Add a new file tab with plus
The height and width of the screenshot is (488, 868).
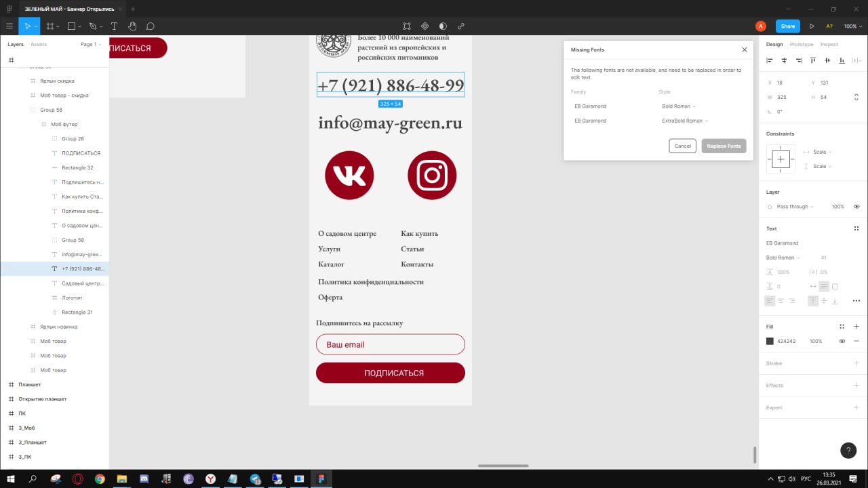coord(133,9)
